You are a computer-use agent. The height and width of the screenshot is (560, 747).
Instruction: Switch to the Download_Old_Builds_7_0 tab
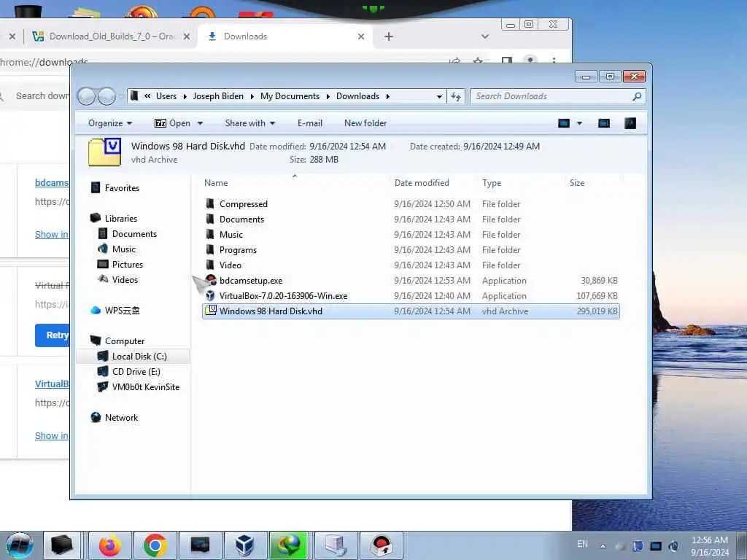(111, 36)
